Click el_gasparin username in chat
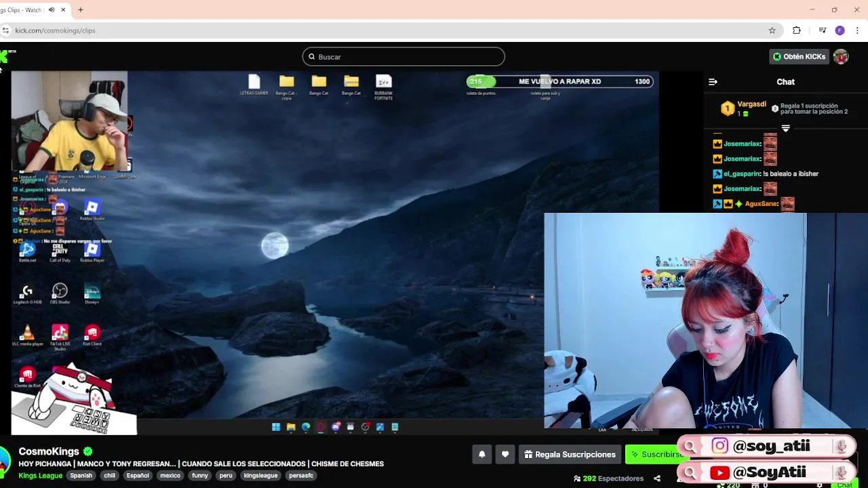This screenshot has height=488, width=868. click(x=742, y=174)
